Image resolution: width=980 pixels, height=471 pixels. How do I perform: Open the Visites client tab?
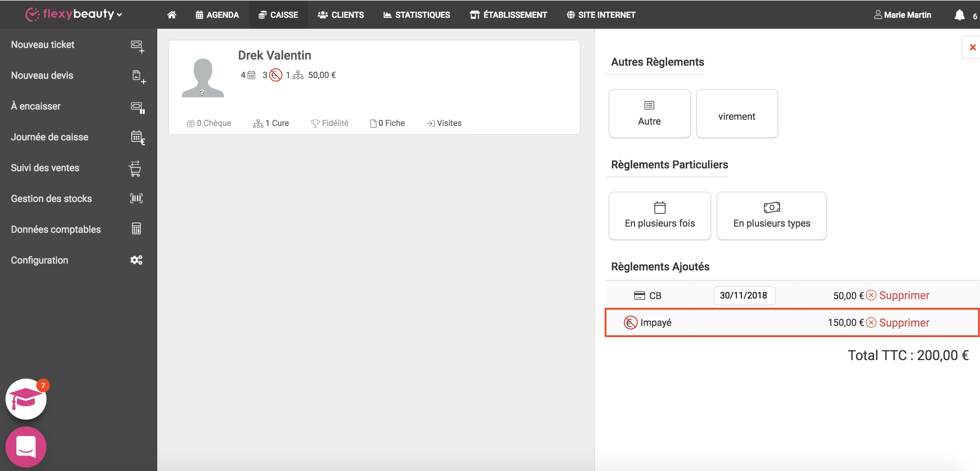click(x=444, y=123)
